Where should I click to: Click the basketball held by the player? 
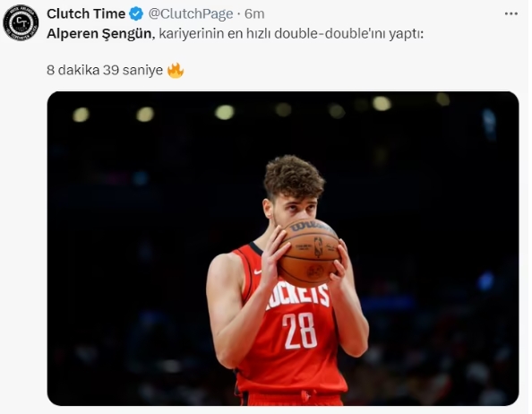[309, 253]
